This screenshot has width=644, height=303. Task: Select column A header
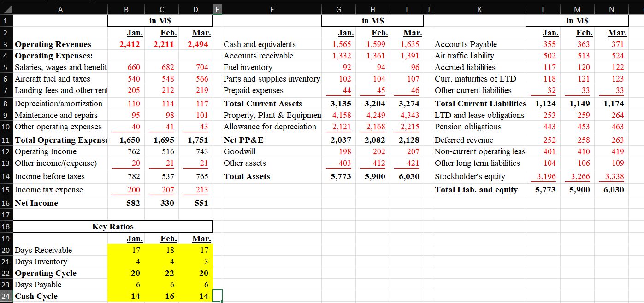pos(60,8)
